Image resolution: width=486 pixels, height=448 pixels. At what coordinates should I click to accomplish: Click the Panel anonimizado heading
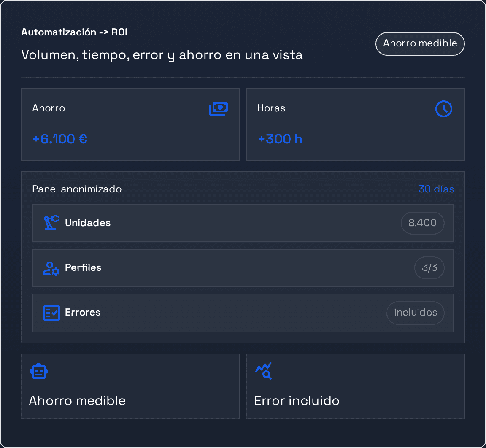[77, 189]
